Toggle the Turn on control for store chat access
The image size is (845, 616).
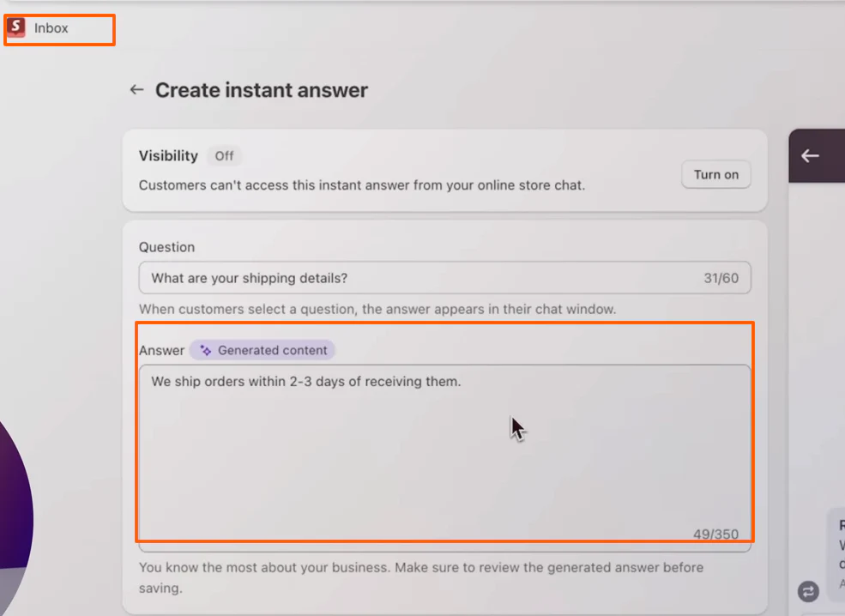(715, 174)
